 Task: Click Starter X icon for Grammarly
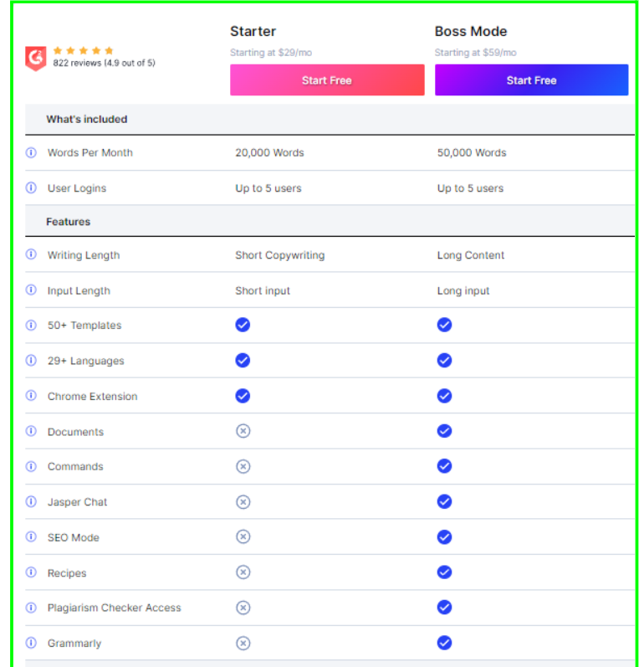click(243, 643)
